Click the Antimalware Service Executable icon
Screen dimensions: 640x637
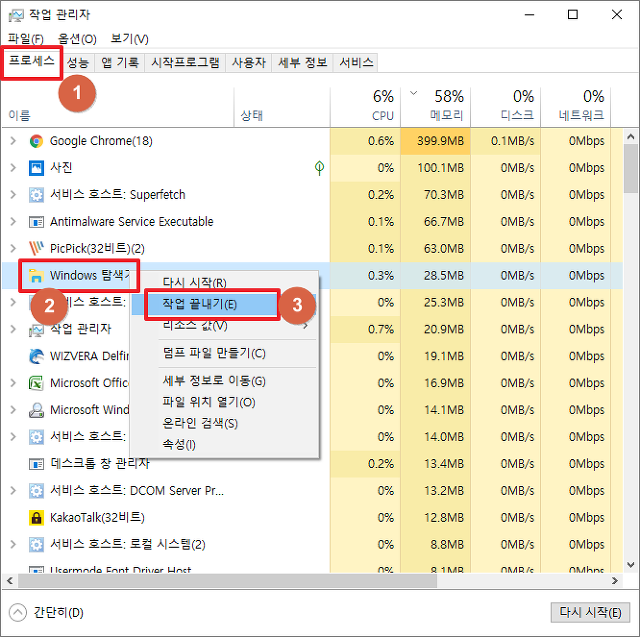pos(36,222)
